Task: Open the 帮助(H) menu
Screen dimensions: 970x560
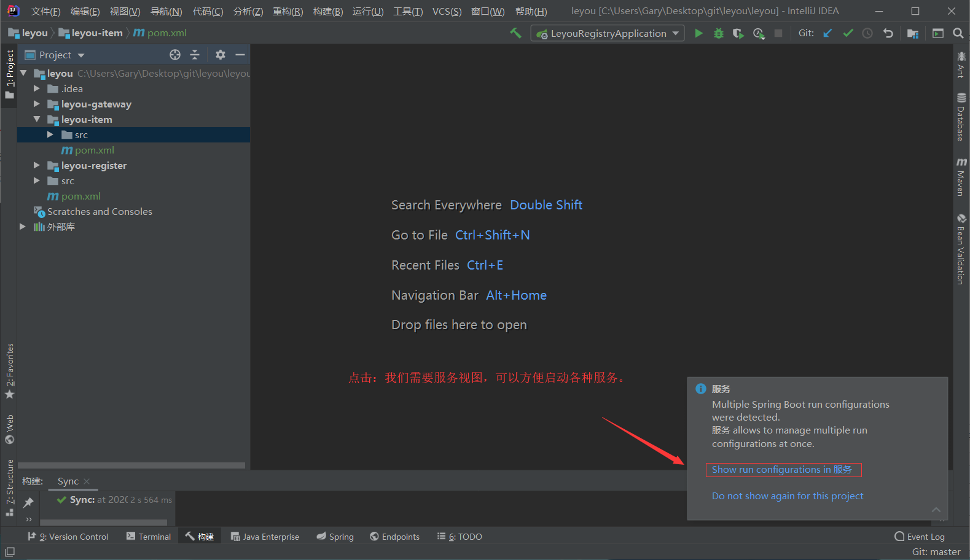Action: tap(531, 12)
